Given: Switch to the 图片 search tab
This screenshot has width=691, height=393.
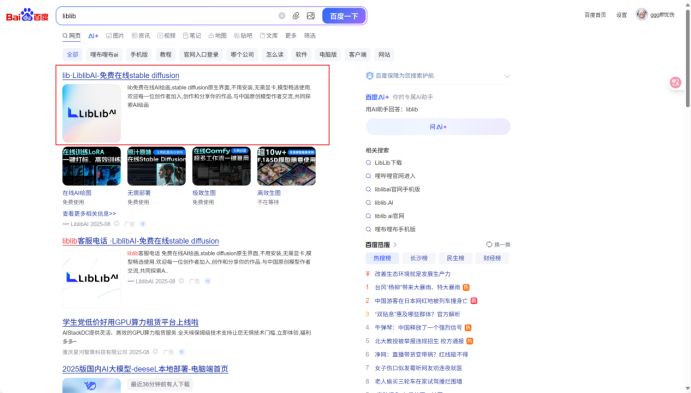Looking at the screenshot, I should tap(115, 36).
